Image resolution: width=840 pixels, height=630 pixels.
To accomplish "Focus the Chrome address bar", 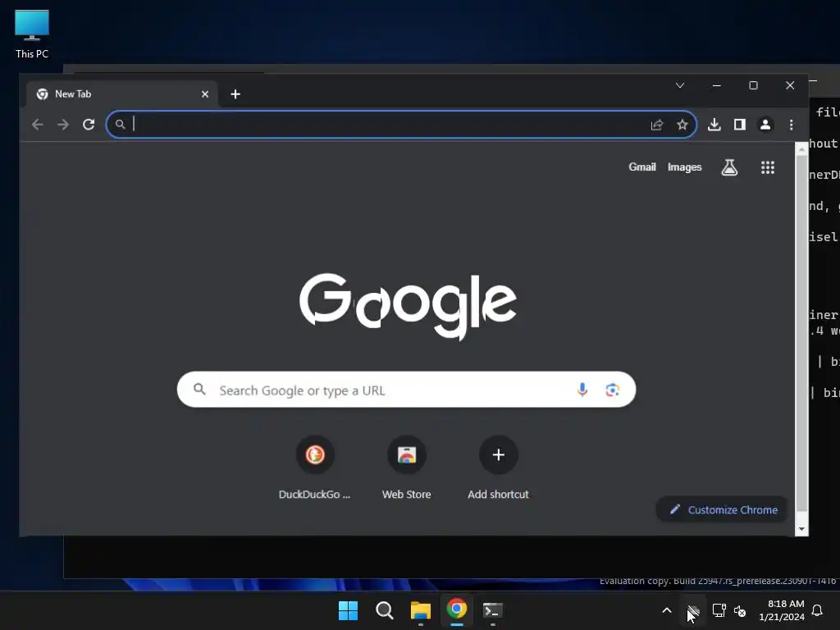I will (402, 125).
